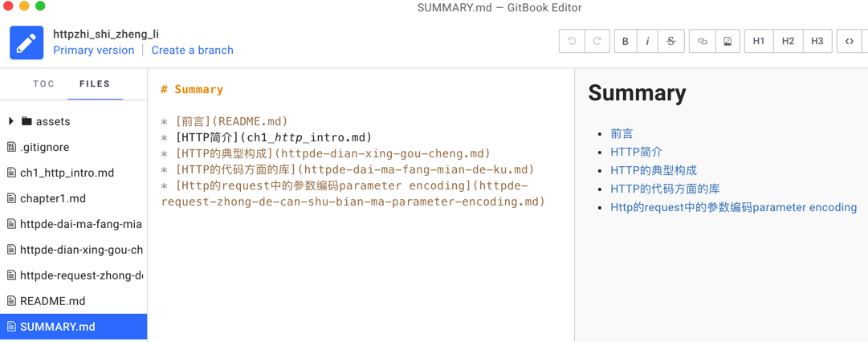
Task: Expand the assets folder arrow
Action: pyautogui.click(x=11, y=121)
